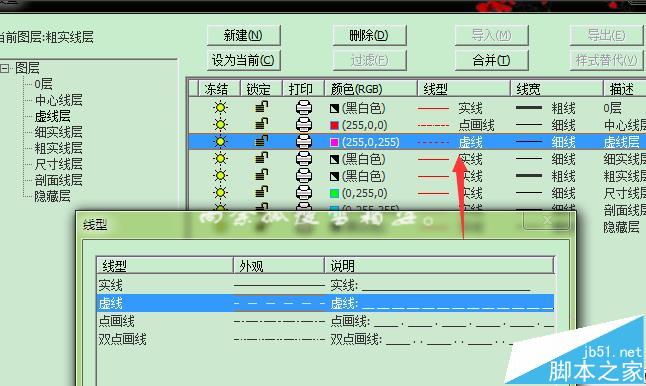Click the disabled 导入(M) button
Image resolution: width=646 pixels, height=386 pixels.
point(491,35)
